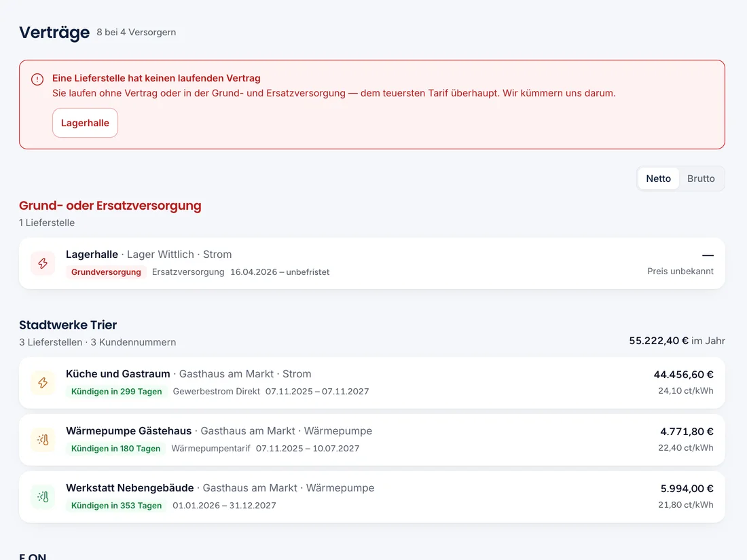
Task: Open the Lagerhalle Lager Wittlich contract row
Action: coord(372,263)
